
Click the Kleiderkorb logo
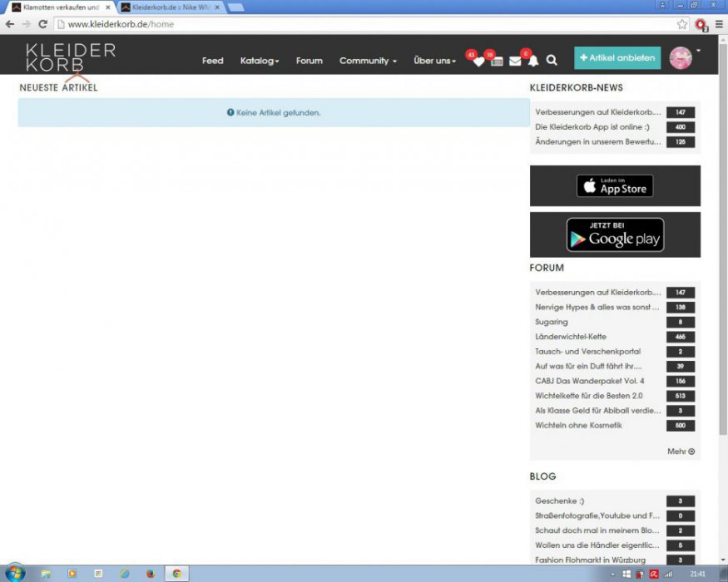click(x=71, y=57)
